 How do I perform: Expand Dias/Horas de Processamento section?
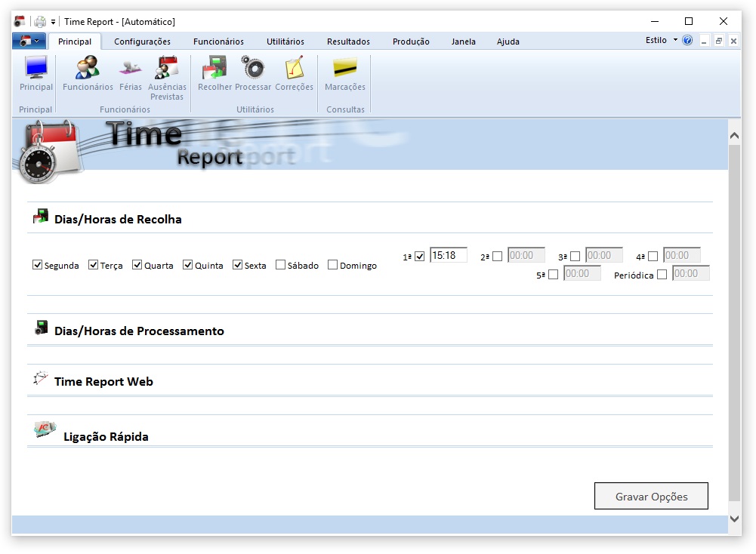[139, 331]
